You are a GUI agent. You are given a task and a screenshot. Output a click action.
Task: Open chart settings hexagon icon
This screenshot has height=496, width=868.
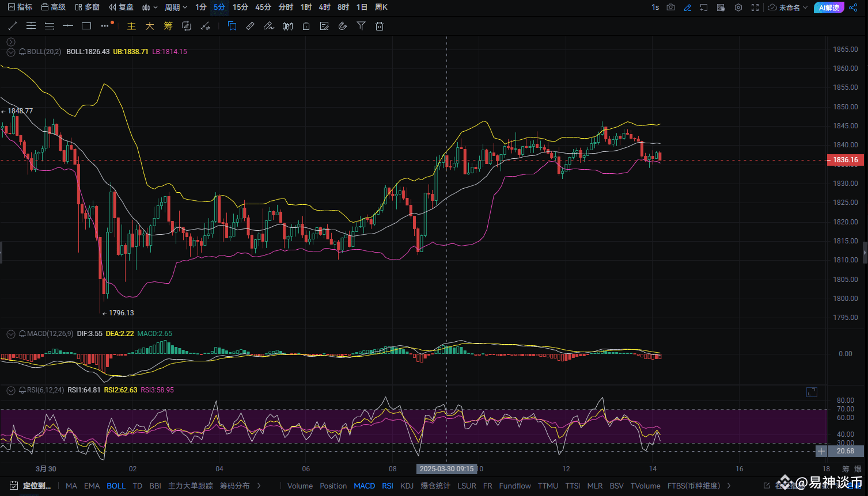pyautogui.click(x=738, y=7)
